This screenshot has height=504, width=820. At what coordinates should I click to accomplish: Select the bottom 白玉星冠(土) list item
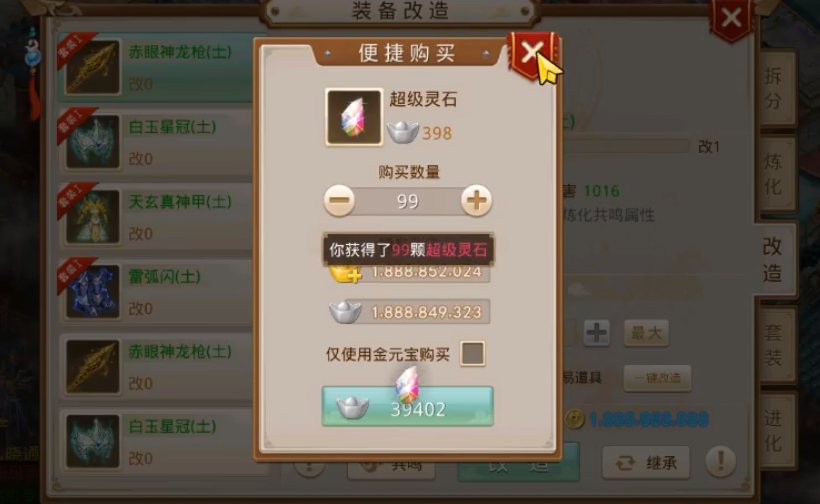pos(157,441)
